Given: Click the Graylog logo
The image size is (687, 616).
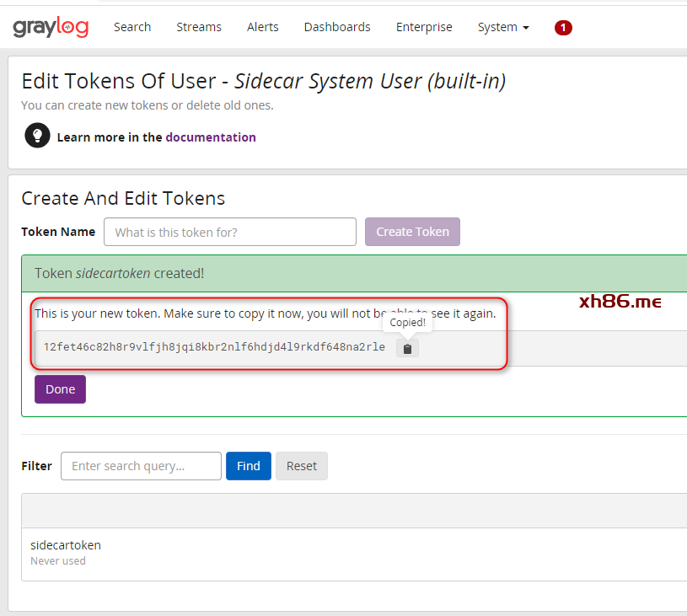Looking at the screenshot, I should pyautogui.click(x=51, y=28).
